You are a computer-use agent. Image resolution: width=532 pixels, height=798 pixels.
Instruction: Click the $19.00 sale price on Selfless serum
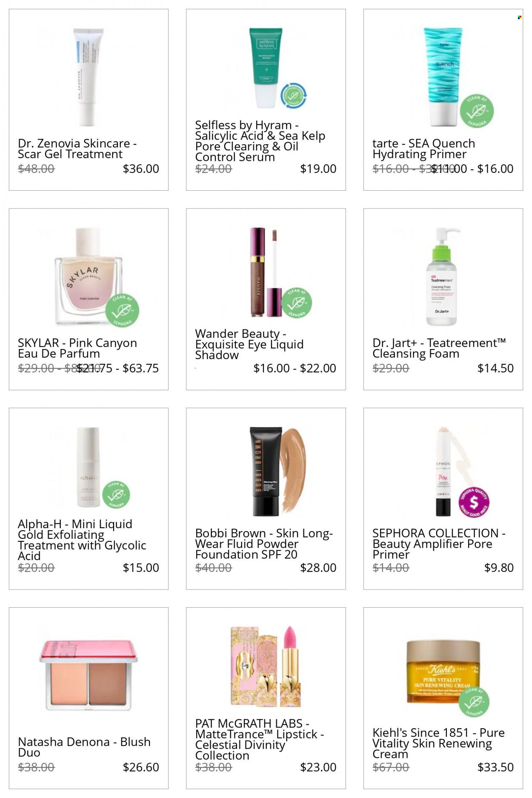(318, 169)
